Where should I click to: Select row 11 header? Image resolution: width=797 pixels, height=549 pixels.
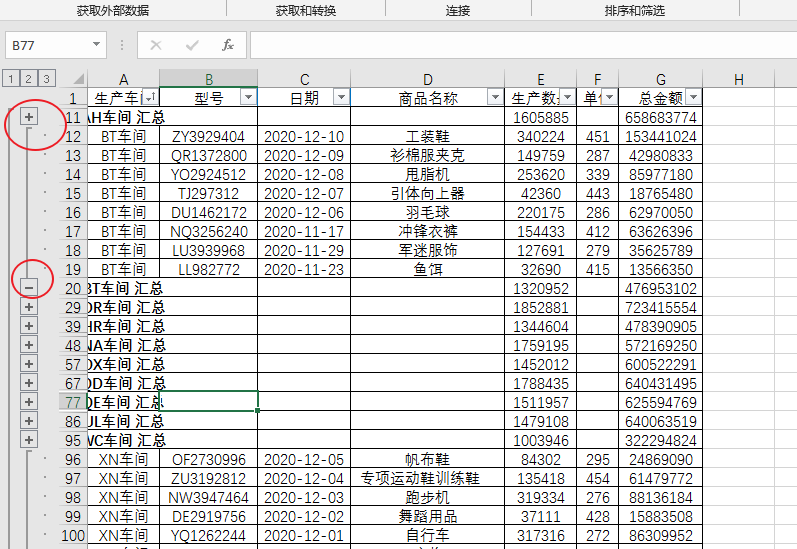[x=73, y=117]
